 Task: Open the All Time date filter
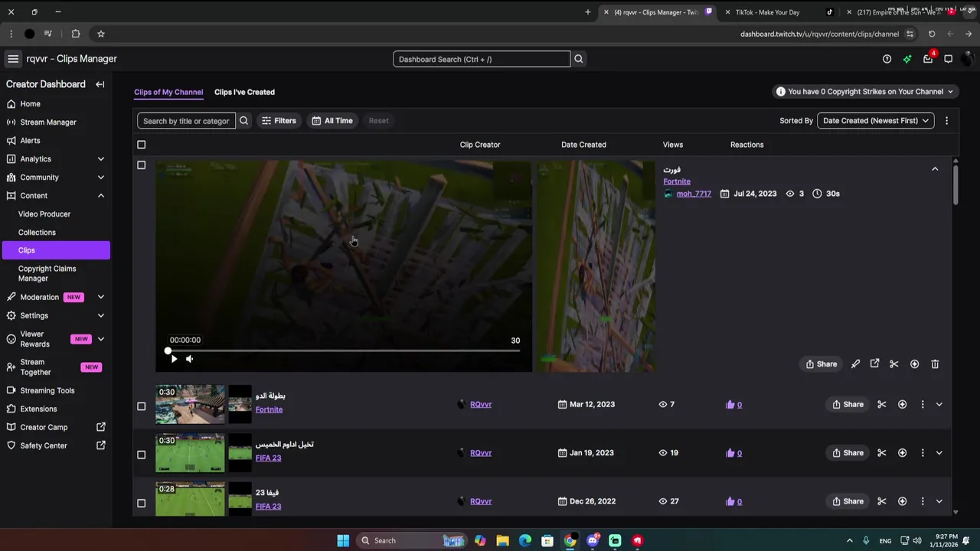tap(332, 121)
